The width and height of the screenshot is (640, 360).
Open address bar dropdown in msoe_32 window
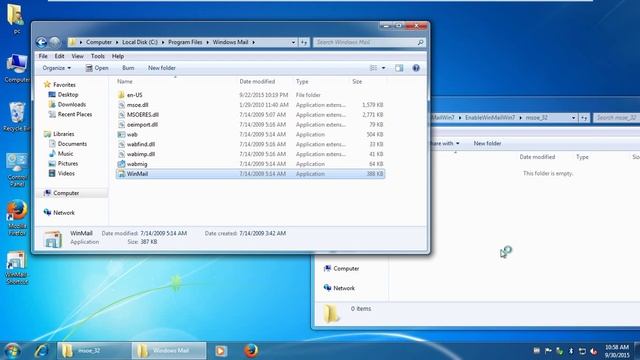tap(573, 118)
